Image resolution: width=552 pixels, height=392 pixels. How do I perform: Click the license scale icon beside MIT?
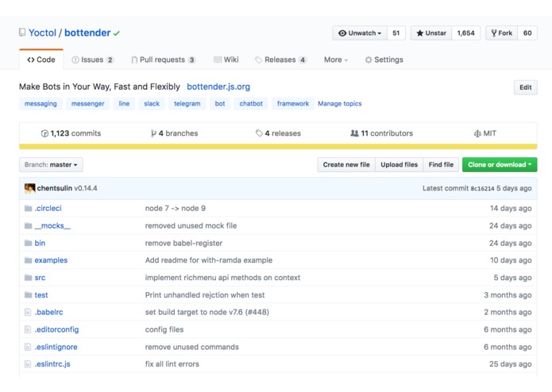click(x=477, y=133)
